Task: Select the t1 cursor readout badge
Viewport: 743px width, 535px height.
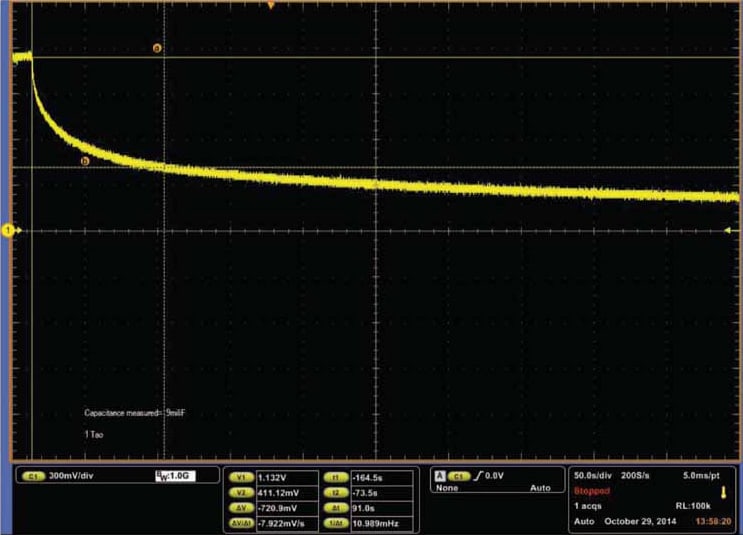Action: pyautogui.click(x=336, y=478)
